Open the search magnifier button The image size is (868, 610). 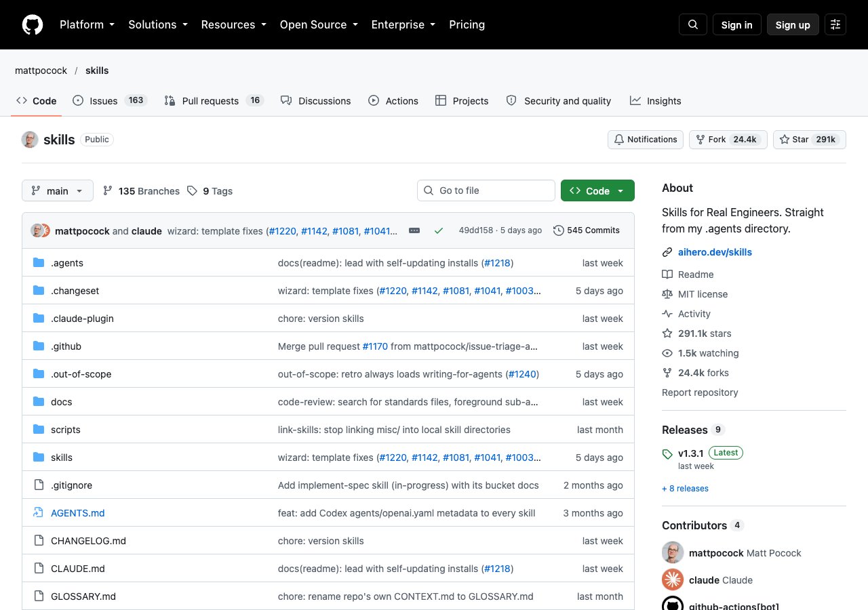[693, 24]
